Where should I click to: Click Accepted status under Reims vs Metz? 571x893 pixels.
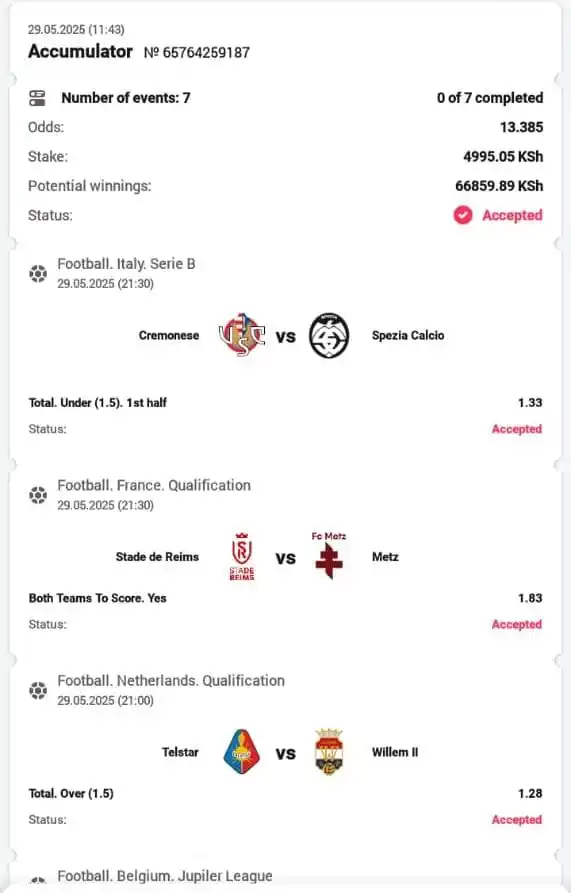pos(517,624)
